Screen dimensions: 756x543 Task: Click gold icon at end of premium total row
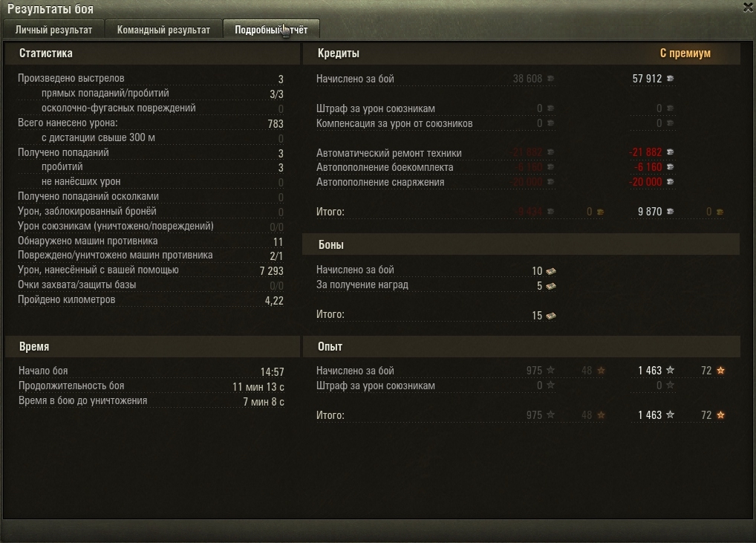point(720,211)
